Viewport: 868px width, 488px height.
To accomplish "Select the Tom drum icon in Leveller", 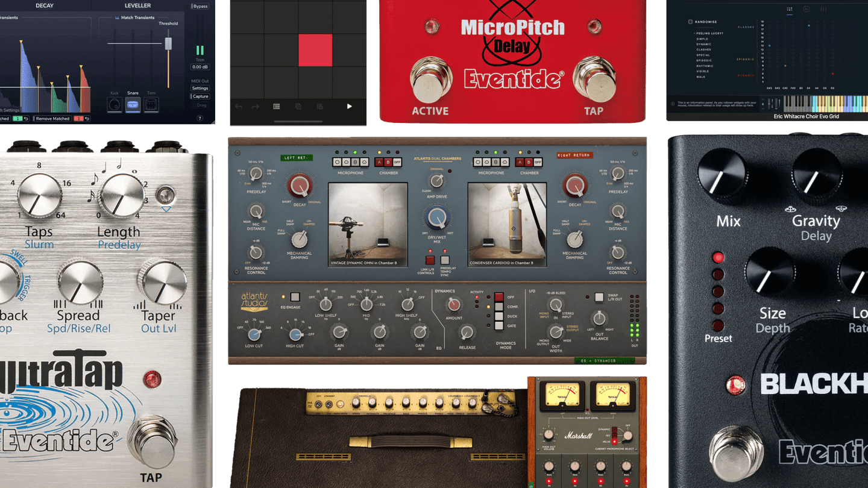I will tap(151, 105).
